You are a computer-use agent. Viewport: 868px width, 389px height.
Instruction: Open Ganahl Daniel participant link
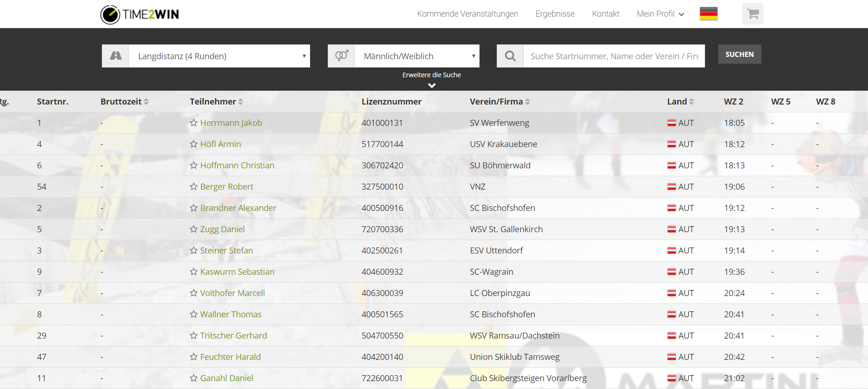click(x=226, y=378)
